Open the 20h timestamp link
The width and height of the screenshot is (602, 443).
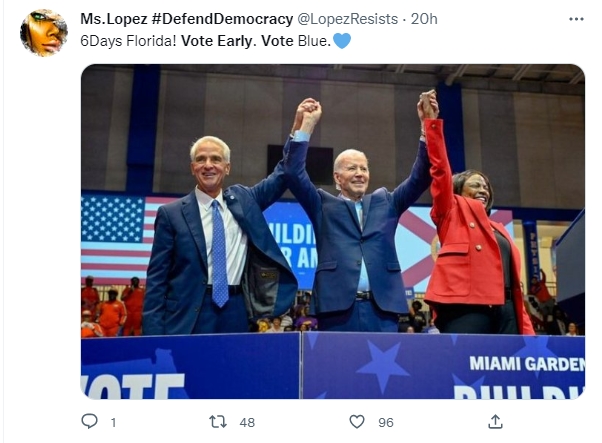pos(424,19)
